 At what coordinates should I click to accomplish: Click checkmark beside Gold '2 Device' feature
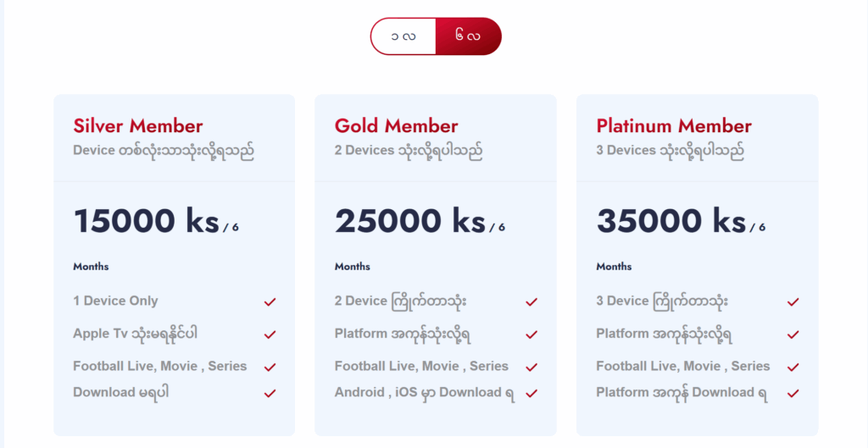tap(531, 302)
